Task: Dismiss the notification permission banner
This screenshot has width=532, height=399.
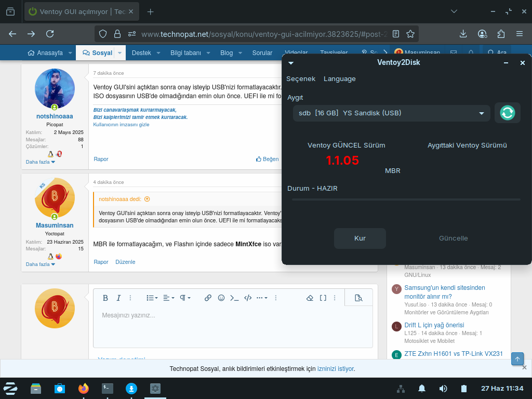Action: [x=524, y=367]
